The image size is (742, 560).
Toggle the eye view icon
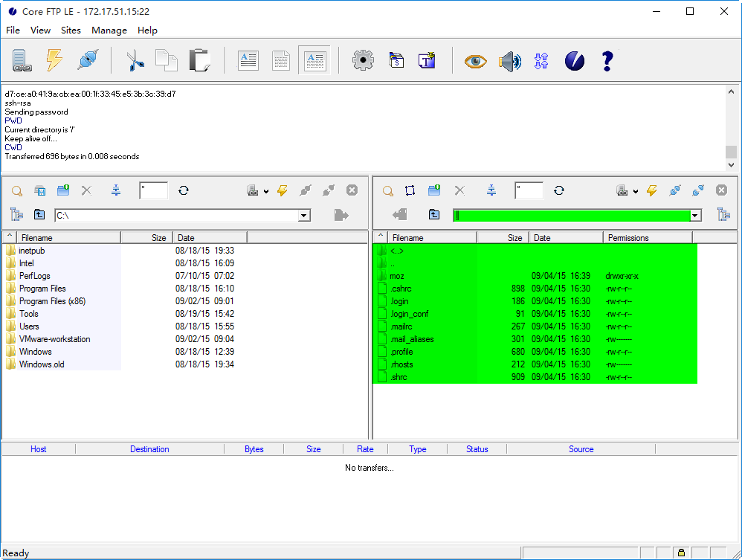476,61
